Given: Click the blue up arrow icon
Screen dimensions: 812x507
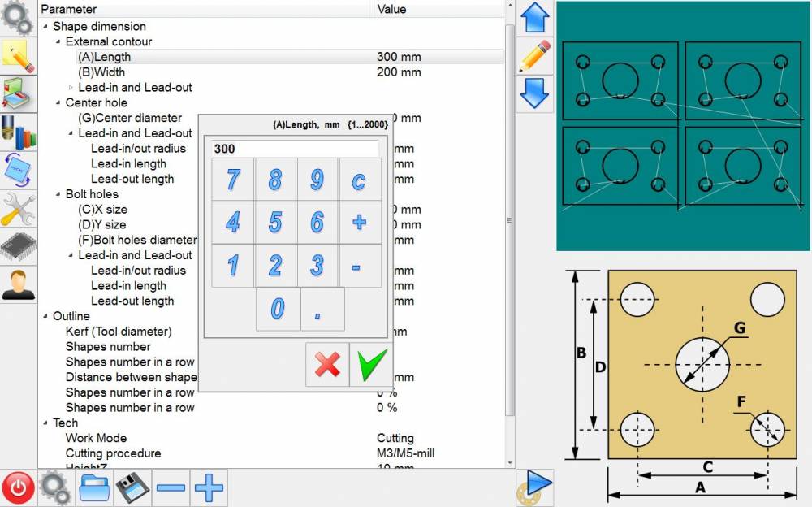Looking at the screenshot, I should [535, 18].
